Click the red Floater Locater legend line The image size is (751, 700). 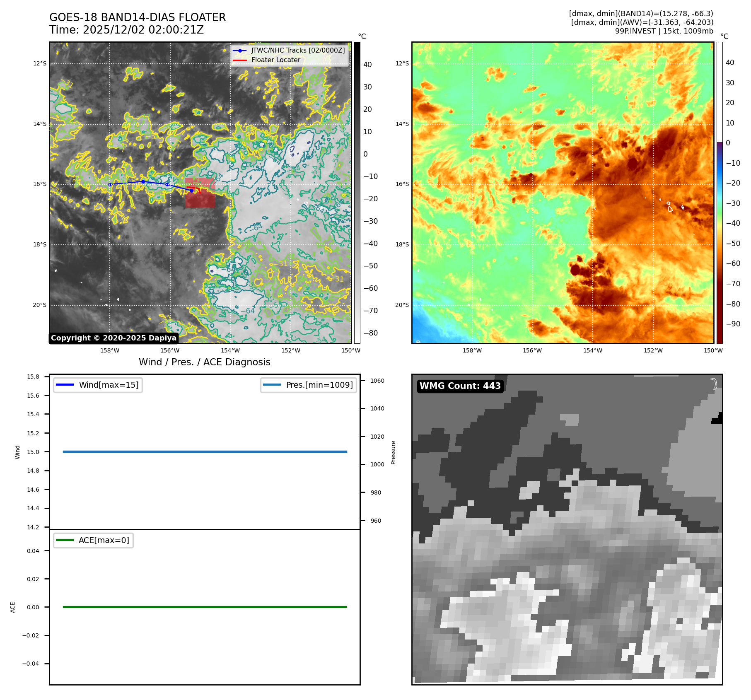pyautogui.click(x=240, y=60)
